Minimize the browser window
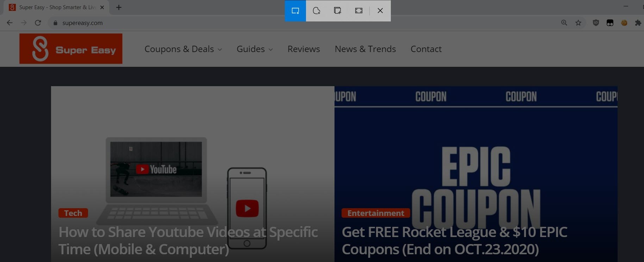 pos(626,6)
